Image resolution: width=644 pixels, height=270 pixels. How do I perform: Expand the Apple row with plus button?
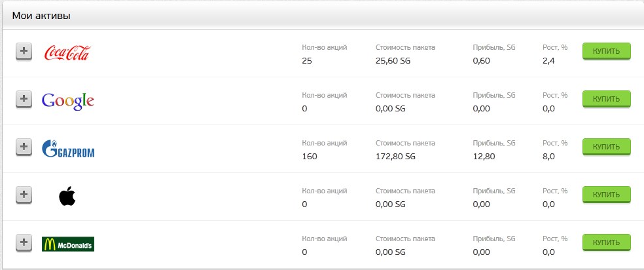[24, 195]
